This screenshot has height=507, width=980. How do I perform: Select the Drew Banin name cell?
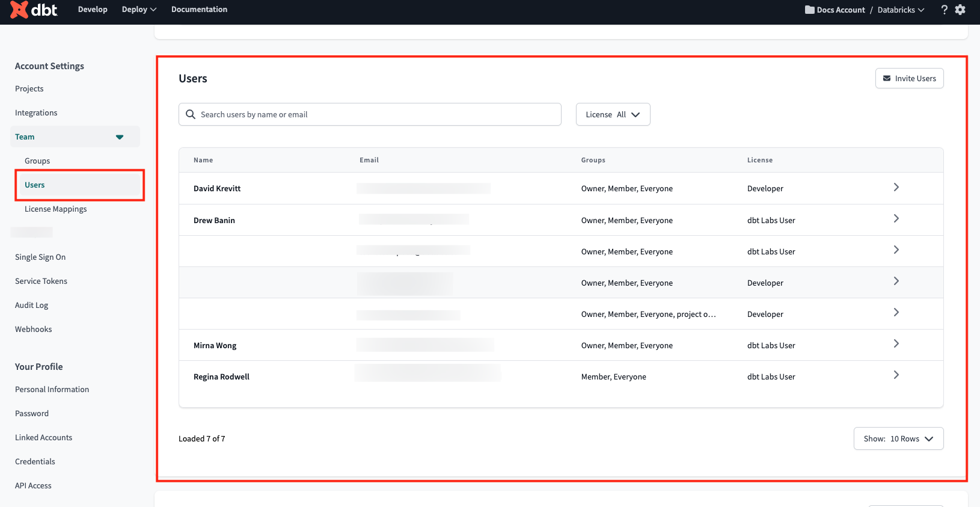[x=214, y=220]
